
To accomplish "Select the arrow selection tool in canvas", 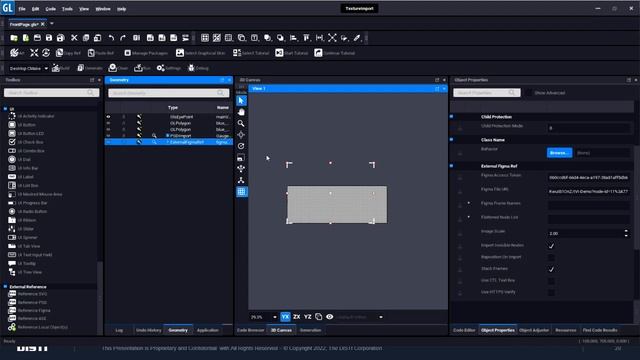I will point(241,100).
